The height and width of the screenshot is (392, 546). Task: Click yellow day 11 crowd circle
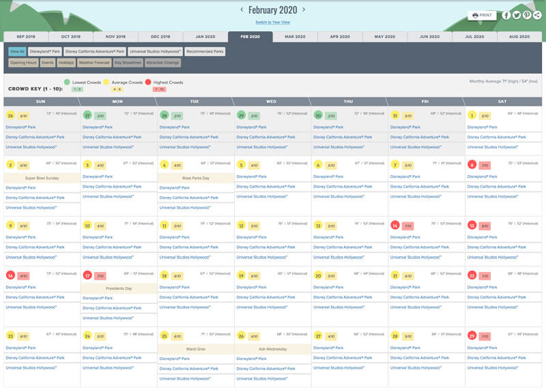[164, 226]
